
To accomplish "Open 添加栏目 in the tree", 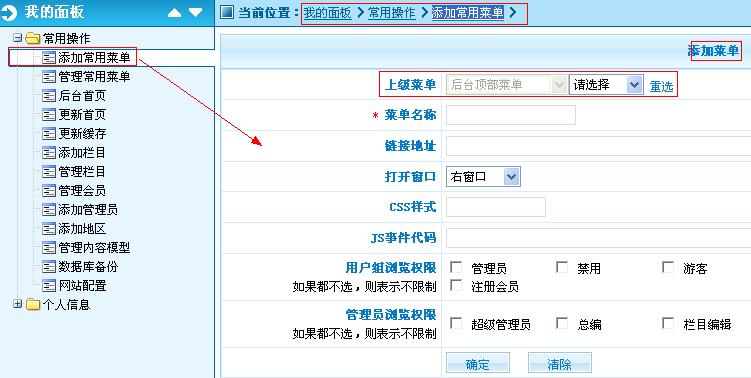I will point(82,153).
